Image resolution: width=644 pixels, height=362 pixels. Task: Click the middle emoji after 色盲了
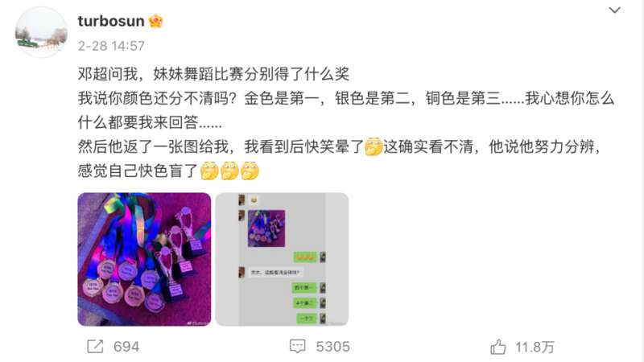[229, 171]
